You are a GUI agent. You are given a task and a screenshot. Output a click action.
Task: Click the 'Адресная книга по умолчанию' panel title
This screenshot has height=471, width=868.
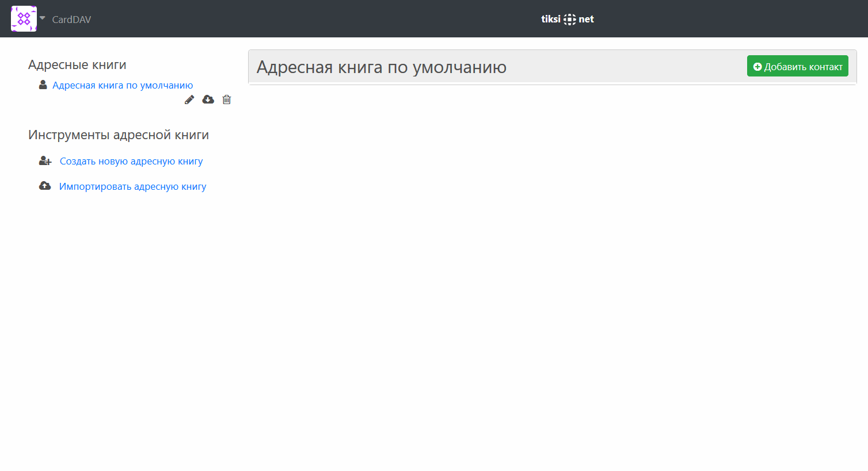point(381,67)
